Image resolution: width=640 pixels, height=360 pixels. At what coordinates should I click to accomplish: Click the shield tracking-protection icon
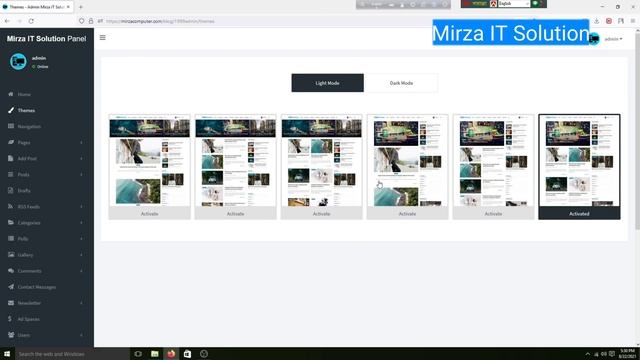(x=82, y=21)
